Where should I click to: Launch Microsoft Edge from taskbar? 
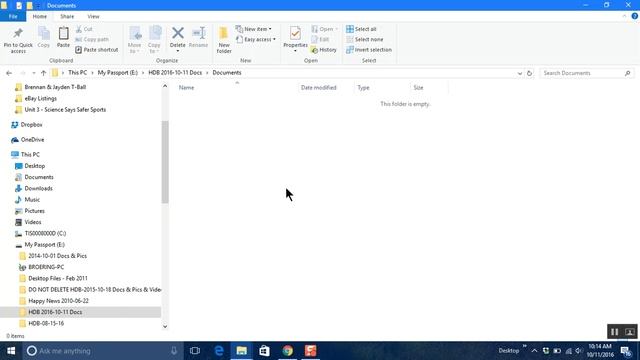click(219, 351)
